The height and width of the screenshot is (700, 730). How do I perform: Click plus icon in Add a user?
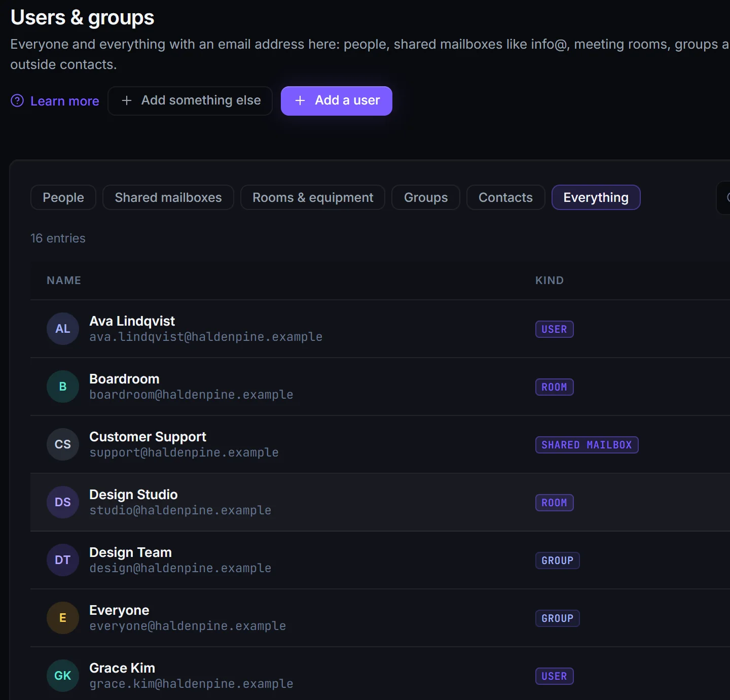point(300,100)
